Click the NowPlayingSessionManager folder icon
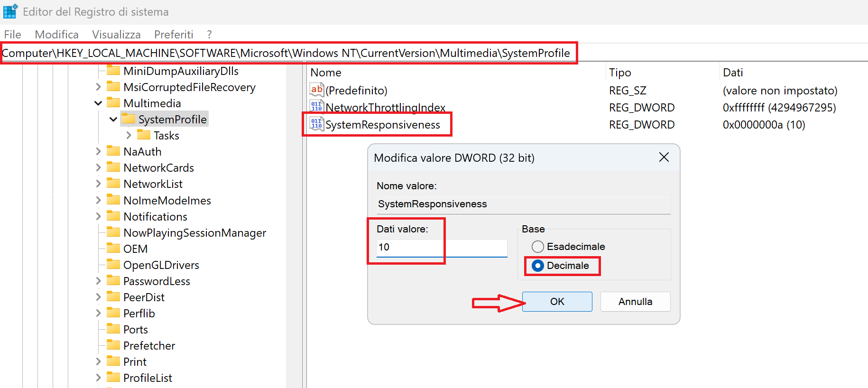 (x=113, y=232)
